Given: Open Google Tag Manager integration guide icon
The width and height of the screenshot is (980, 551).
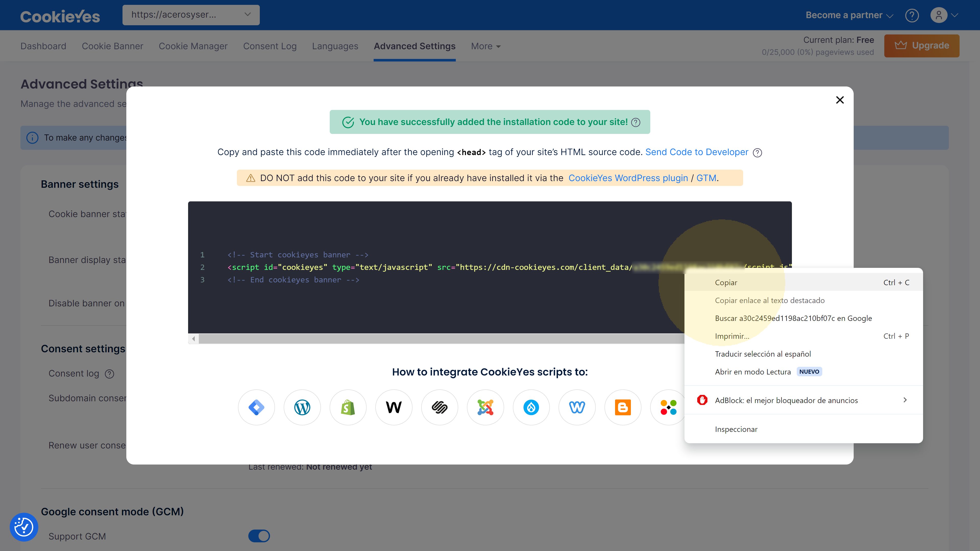Looking at the screenshot, I should [256, 407].
